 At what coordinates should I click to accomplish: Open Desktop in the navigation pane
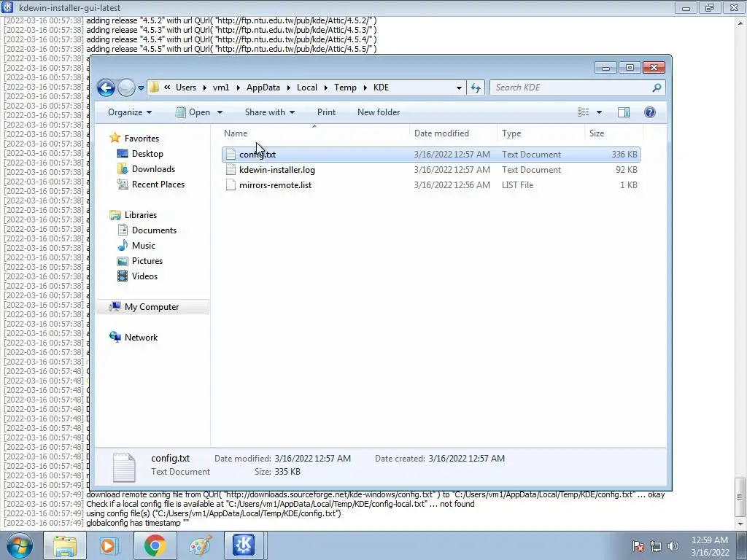(x=147, y=154)
